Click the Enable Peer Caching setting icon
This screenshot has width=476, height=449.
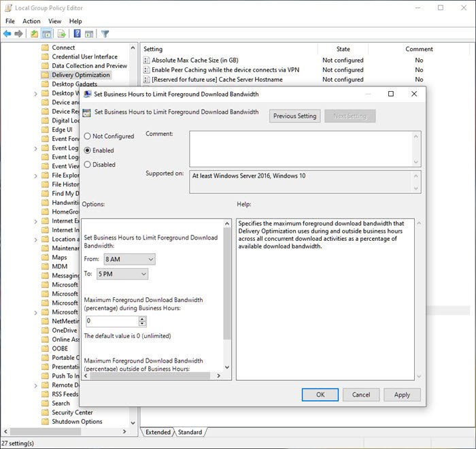click(147, 70)
